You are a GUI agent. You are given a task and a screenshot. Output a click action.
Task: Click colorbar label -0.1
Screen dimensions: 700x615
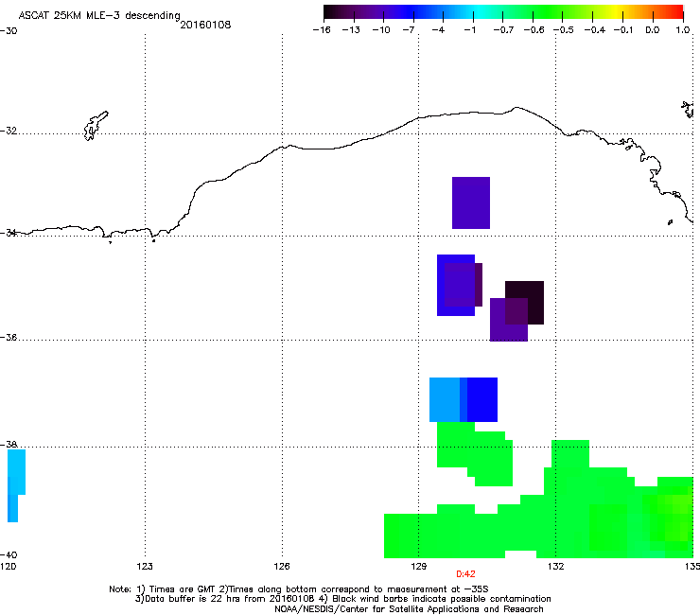(x=623, y=30)
